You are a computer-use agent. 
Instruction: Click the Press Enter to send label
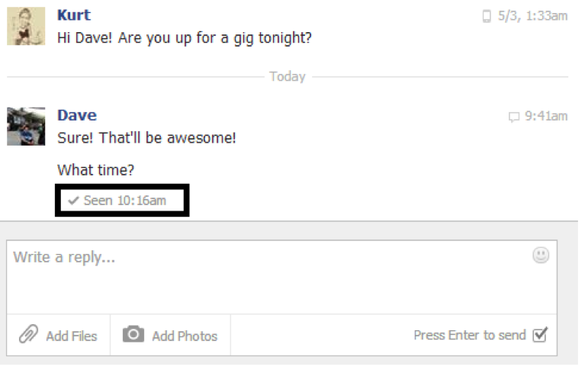(470, 335)
